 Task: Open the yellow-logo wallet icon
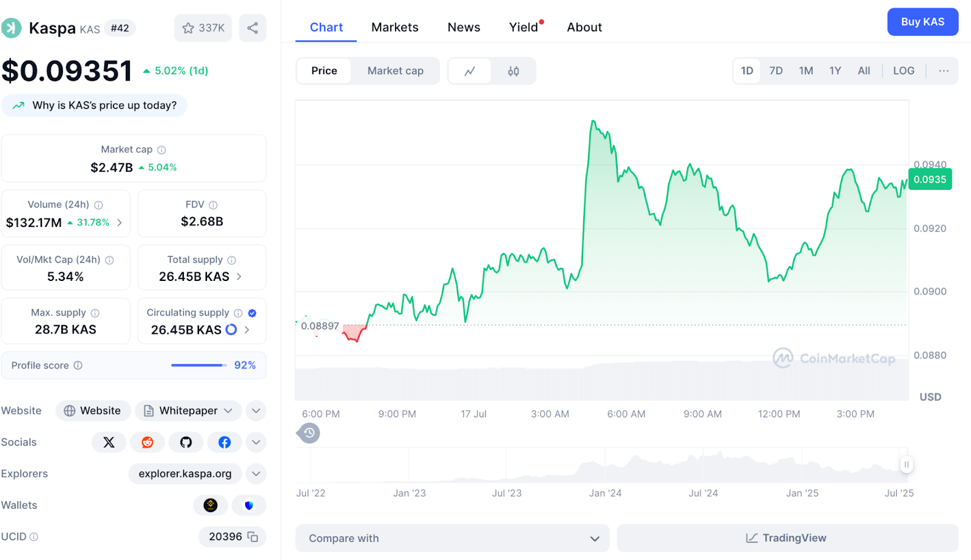[x=211, y=505]
